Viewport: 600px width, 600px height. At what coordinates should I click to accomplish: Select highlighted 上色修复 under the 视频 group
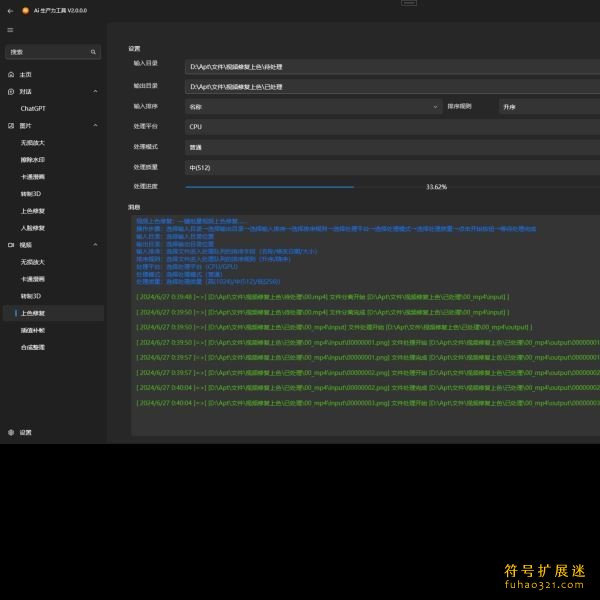click(53, 313)
